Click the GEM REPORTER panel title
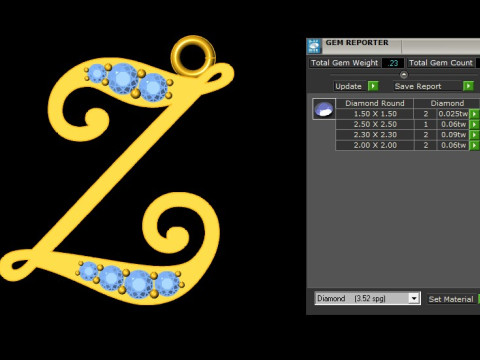This screenshot has height=360, width=480. [357, 43]
